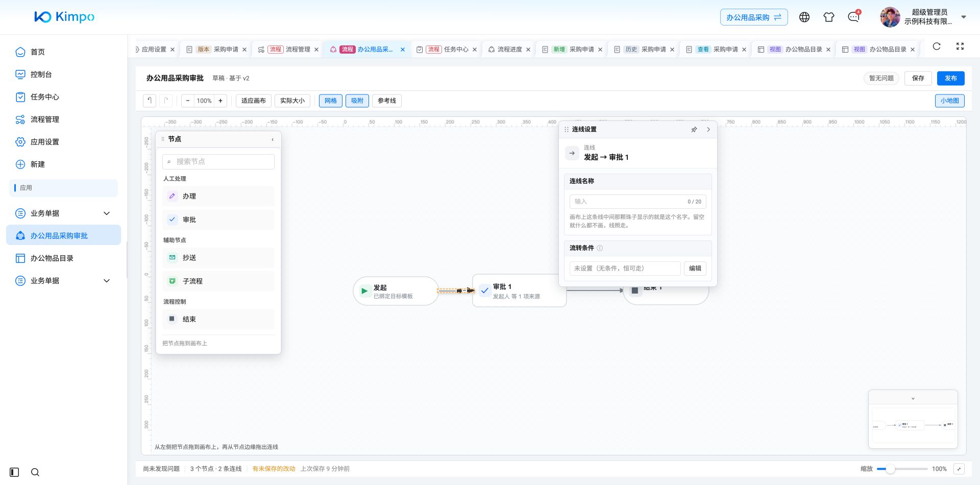Open the messages chat icon
Screen dimensions: 980x485
[x=853, y=17]
